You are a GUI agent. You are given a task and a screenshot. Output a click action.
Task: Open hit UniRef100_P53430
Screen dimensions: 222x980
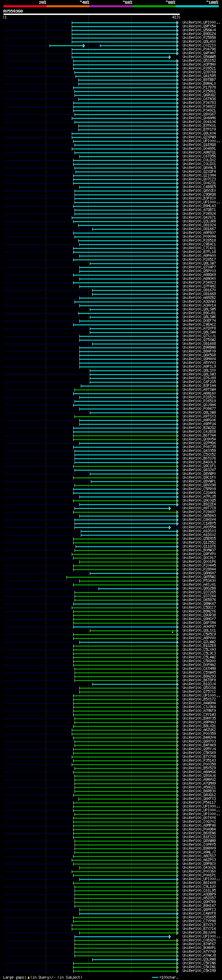point(199,581)
